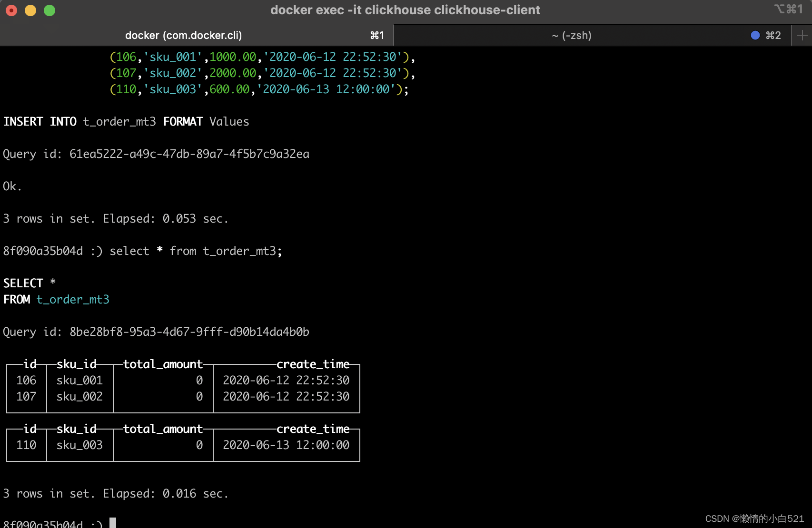Click the sku_003 cell in the second table

click(79, 445)
